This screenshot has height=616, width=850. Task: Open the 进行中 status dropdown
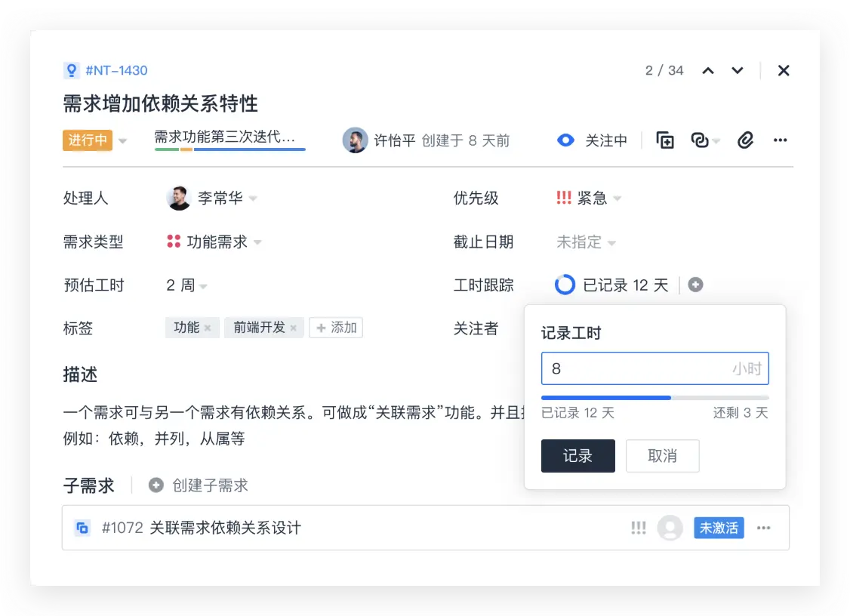coord(88,140)
